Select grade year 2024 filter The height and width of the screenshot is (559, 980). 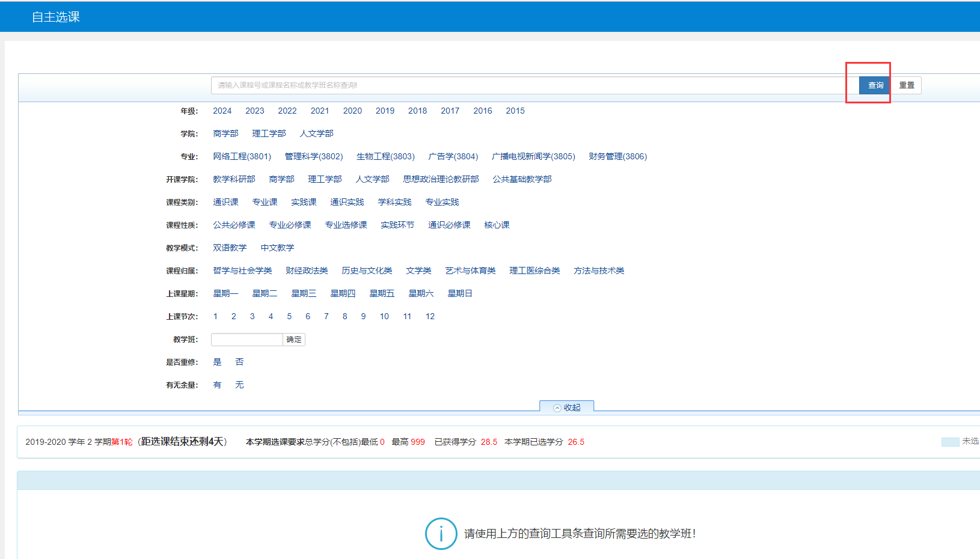pos(222,111)
